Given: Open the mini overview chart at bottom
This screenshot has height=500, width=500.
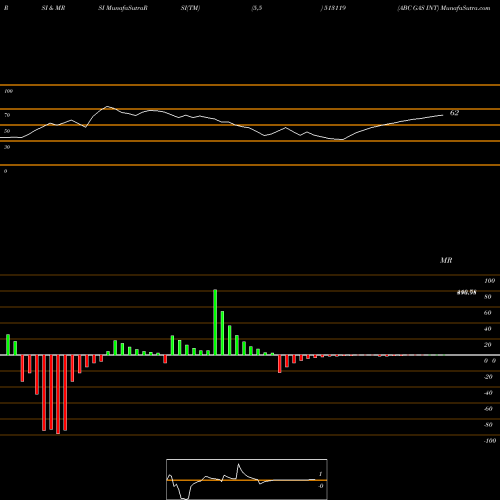Looking at the screenshot, I should point(247,479).
